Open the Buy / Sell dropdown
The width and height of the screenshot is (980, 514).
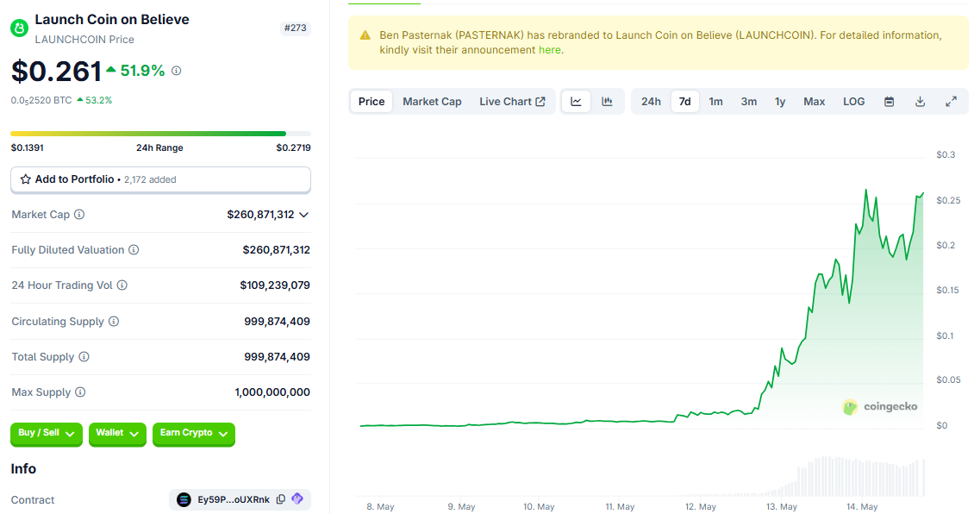47,433
